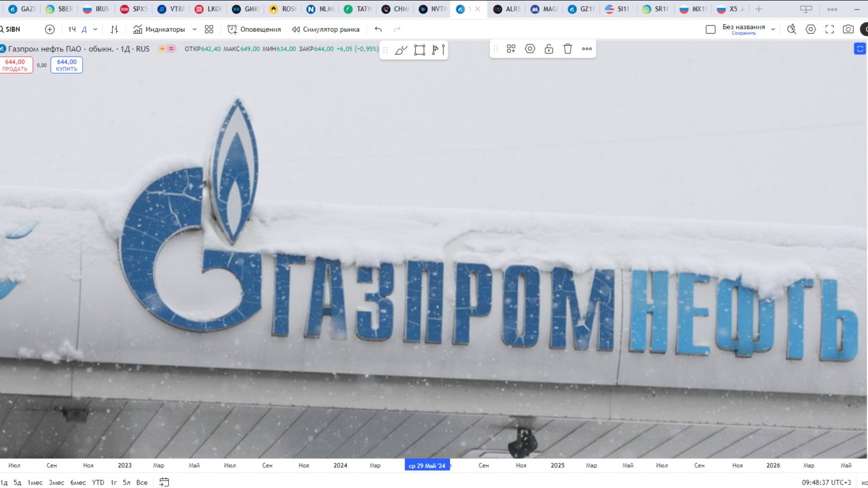Switch to the ROSN tab
Image resolution: width=868 pixels, height=488 pixels.
[283, 9]
